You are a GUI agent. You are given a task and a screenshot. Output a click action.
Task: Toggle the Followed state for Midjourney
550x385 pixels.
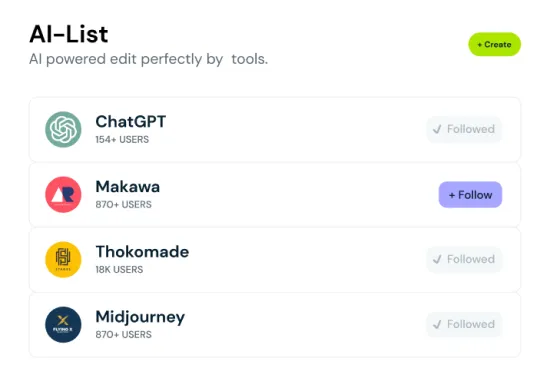click(464, 325)
